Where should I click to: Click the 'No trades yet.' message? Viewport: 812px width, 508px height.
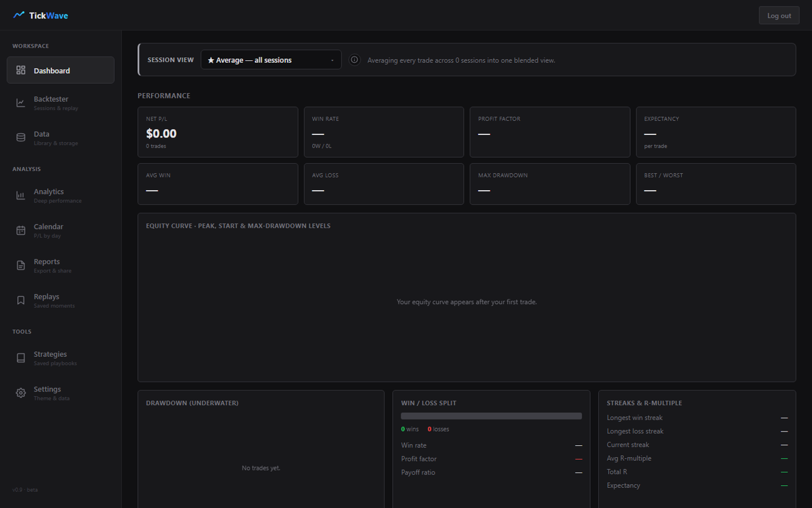[261, 468]
